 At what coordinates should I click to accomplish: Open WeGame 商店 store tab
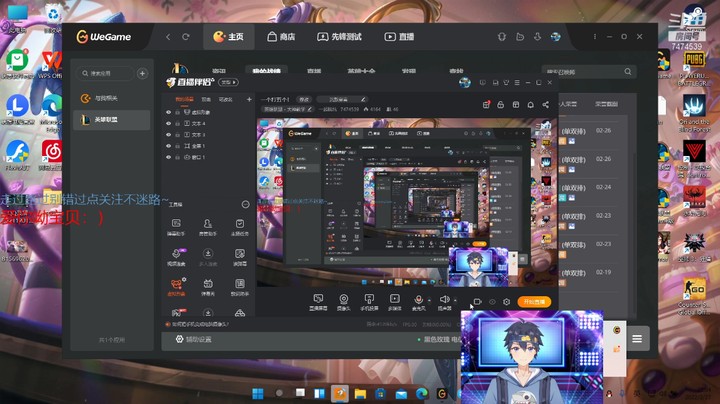tap(281, 37)
